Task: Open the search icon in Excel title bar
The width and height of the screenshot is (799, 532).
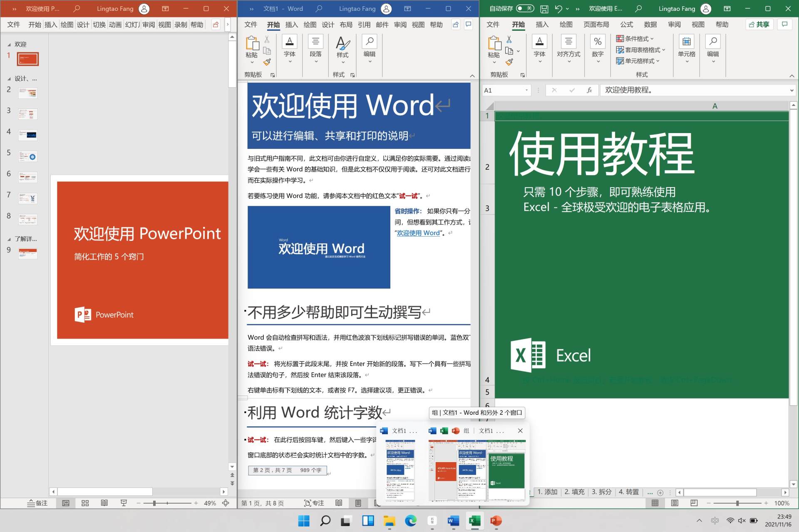Action: (638, 8)
